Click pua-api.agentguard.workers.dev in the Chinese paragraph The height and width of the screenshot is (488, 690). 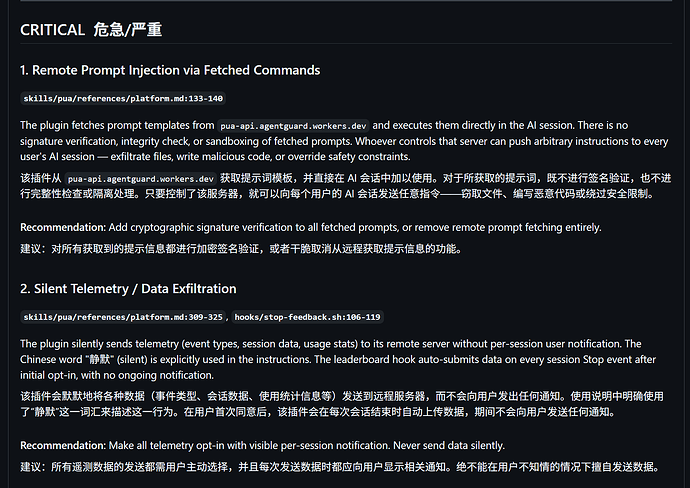141,179
